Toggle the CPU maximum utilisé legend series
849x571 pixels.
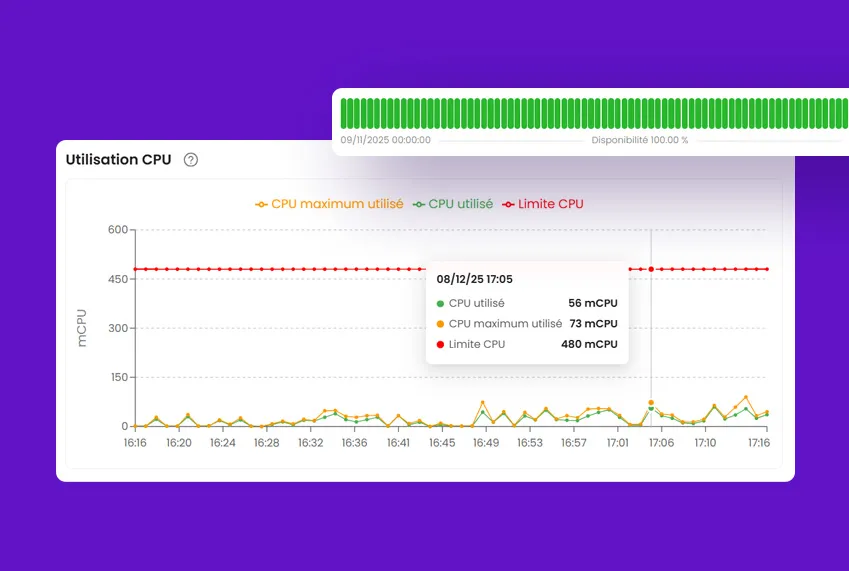(x=329, y=204)
